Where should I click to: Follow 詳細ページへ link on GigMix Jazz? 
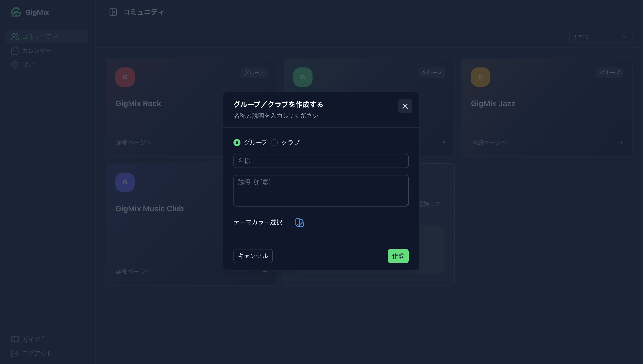[x=489, y=143]
